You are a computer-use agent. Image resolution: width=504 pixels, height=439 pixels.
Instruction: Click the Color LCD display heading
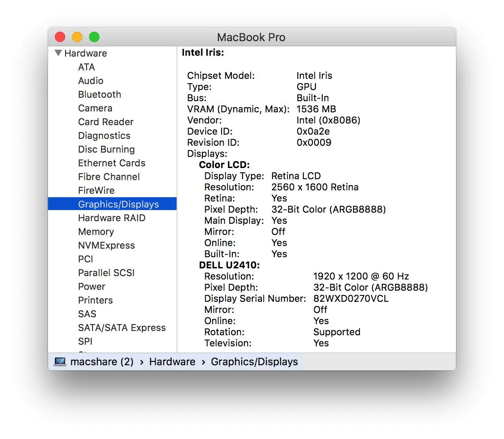pos(225,165)
